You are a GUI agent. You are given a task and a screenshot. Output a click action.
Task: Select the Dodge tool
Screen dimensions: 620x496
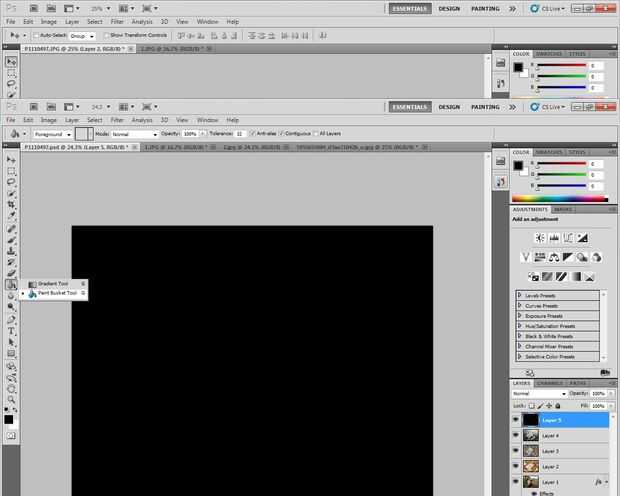pos(11,307)
